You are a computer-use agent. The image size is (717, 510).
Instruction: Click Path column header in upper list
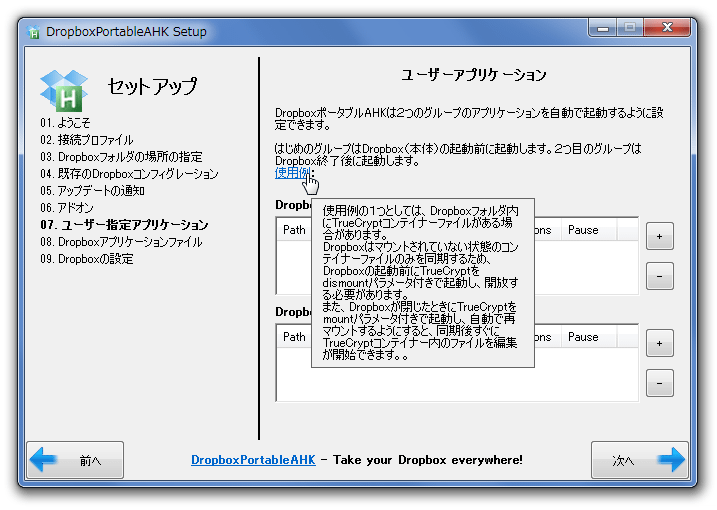click(x=294, y=230)
